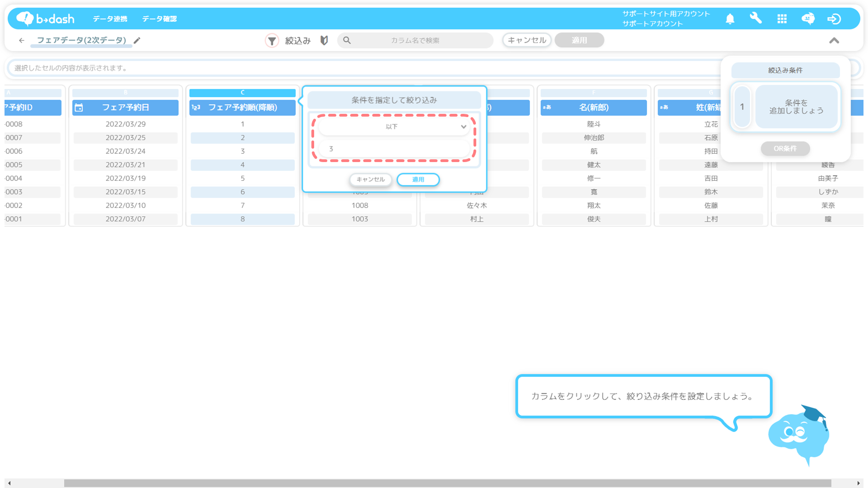Open the notifications bell
868x488 pixels.
(x=730, y=19)
